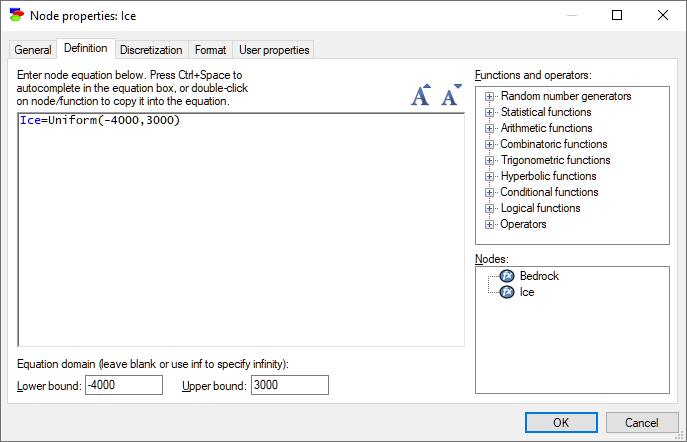
Task: Select the Hyperbolic functions label
Action: tap(549, 176)
